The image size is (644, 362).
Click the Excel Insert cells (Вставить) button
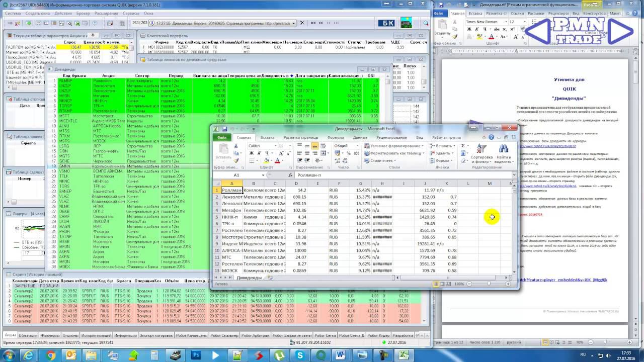443,146
